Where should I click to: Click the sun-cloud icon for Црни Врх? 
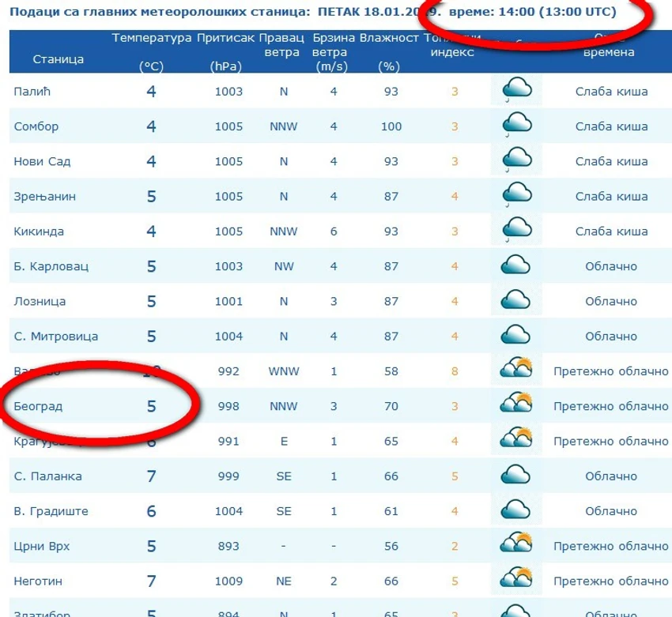click(516, 543)
